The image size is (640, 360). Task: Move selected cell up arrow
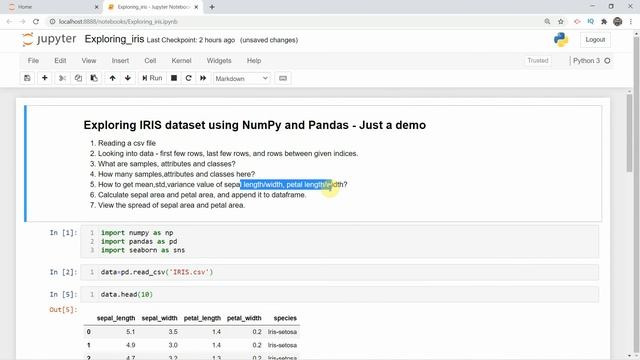click(112, 78)
